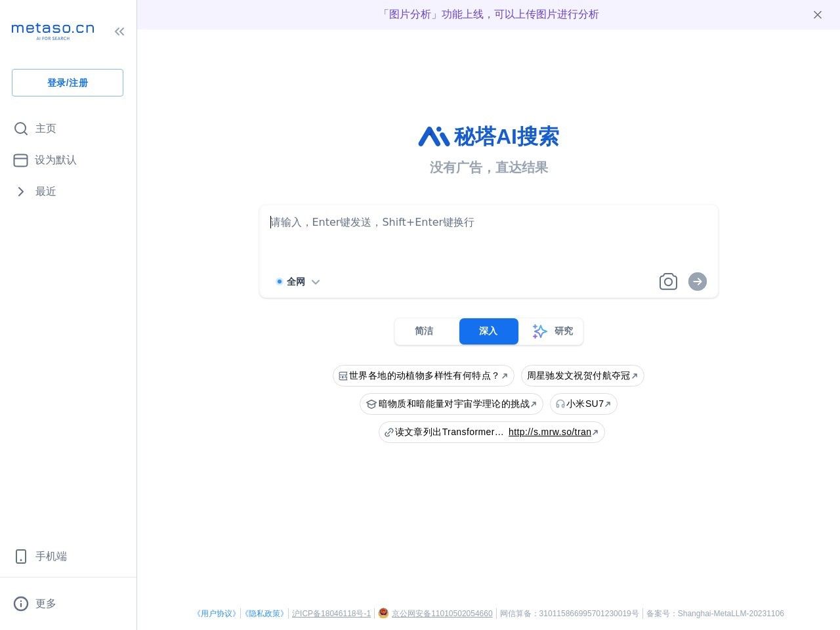Switch to 深入 mode
The image size is (840, 630).
[x=489, y=331]
